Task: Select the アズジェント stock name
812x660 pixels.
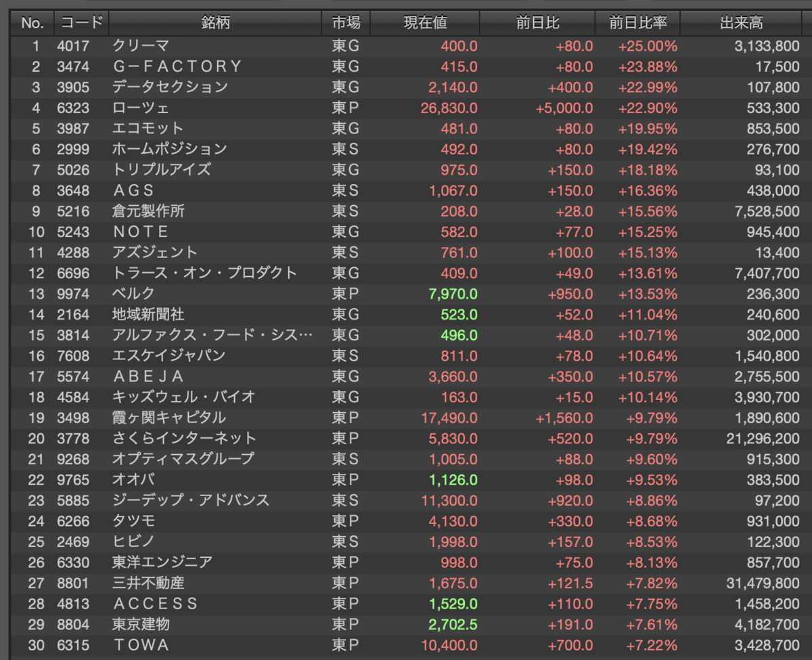Action: [x=155, y=252]
